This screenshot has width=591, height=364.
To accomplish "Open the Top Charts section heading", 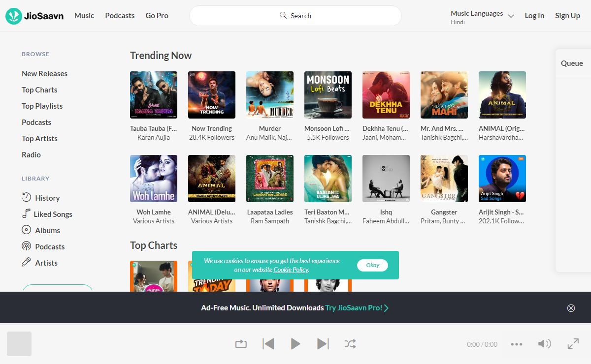I will point(154,245).
